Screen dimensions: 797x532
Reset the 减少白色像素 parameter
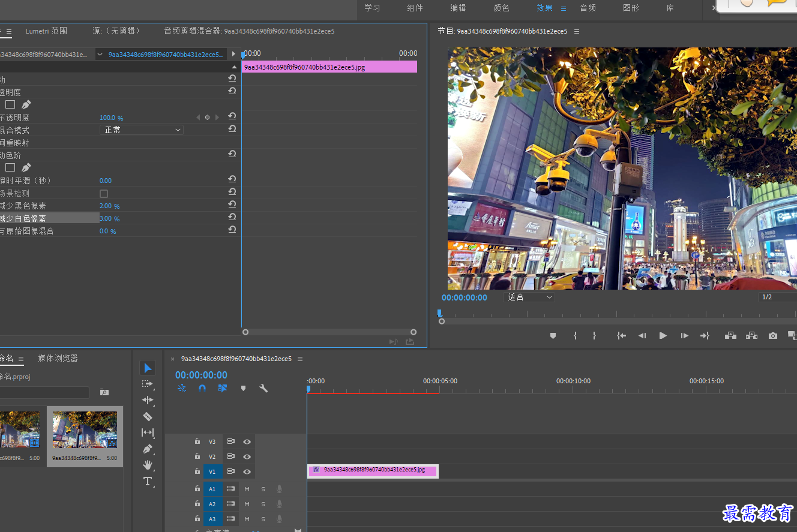232,217
